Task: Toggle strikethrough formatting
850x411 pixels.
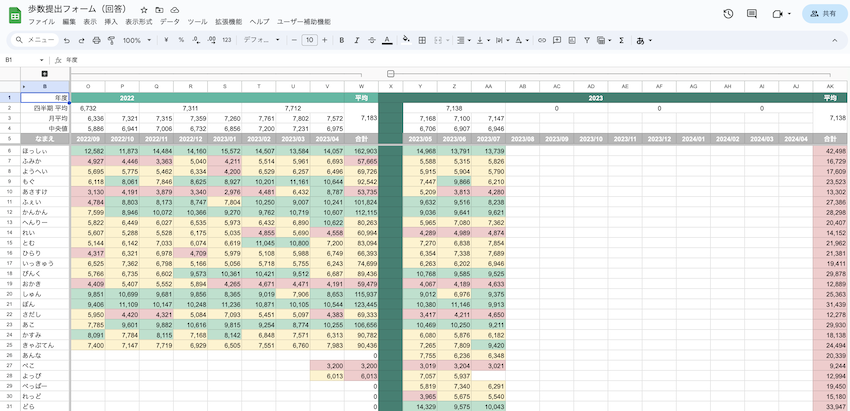Action: (372, 40)
